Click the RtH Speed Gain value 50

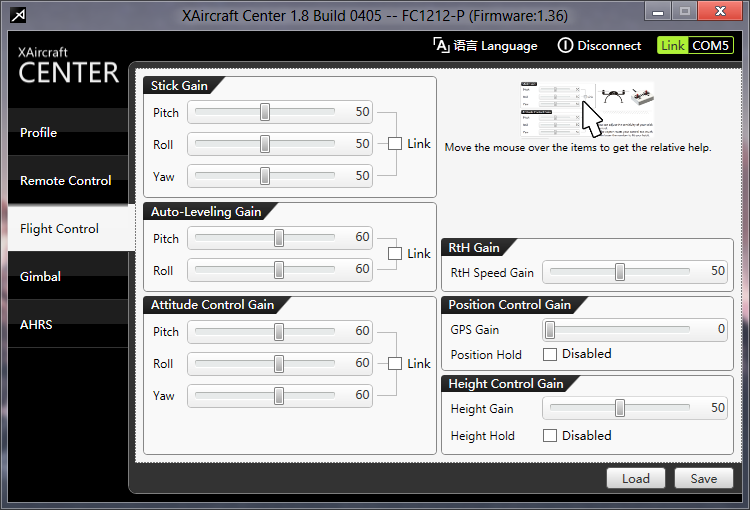tap(717, 271)
